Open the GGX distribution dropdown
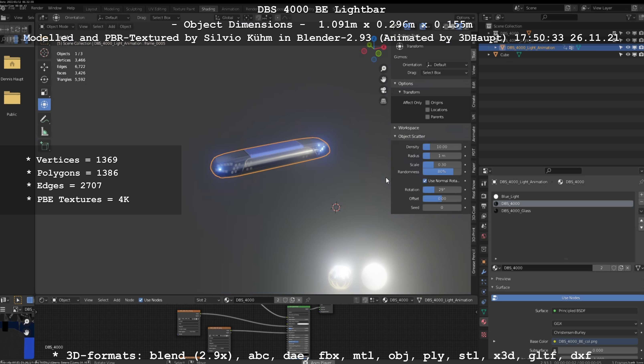 pos(595,323)
